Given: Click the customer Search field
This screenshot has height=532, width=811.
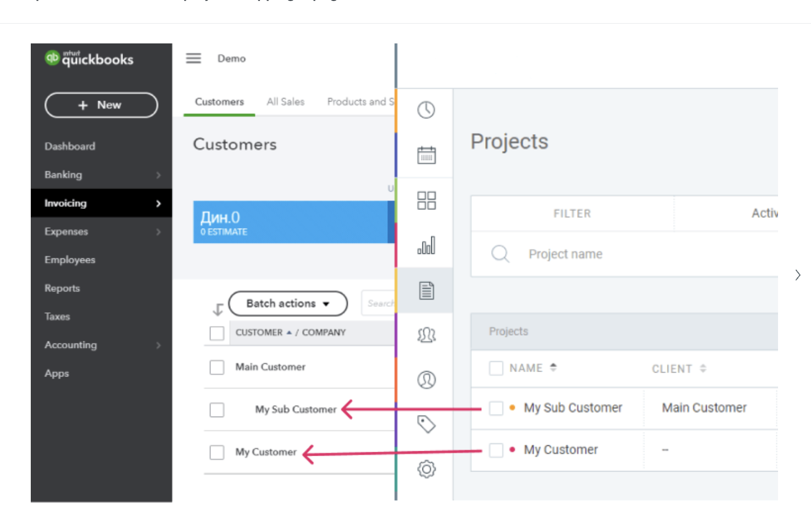Looking at the screenshot, I should click(x=379, y=303).
